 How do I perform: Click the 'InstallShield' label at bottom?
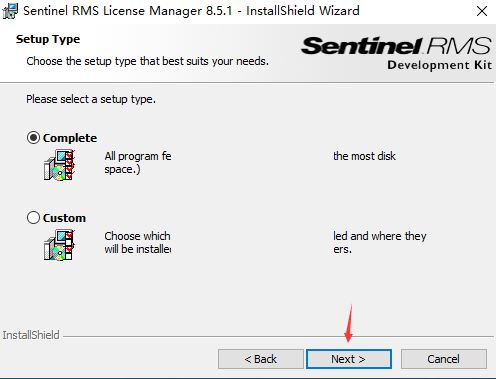[31, 335]
